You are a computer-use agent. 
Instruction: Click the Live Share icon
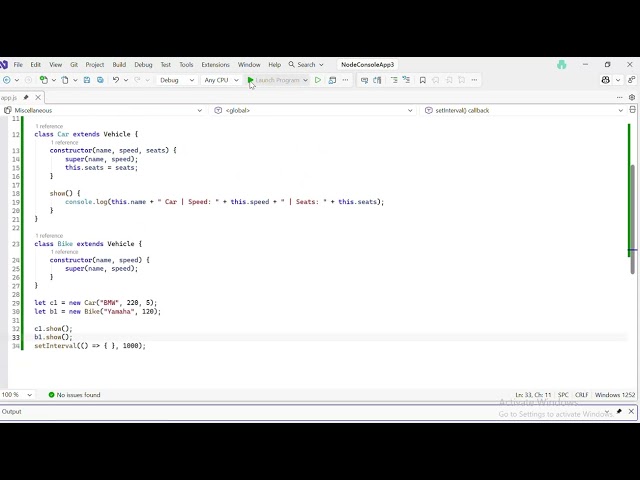click(631, 80)
